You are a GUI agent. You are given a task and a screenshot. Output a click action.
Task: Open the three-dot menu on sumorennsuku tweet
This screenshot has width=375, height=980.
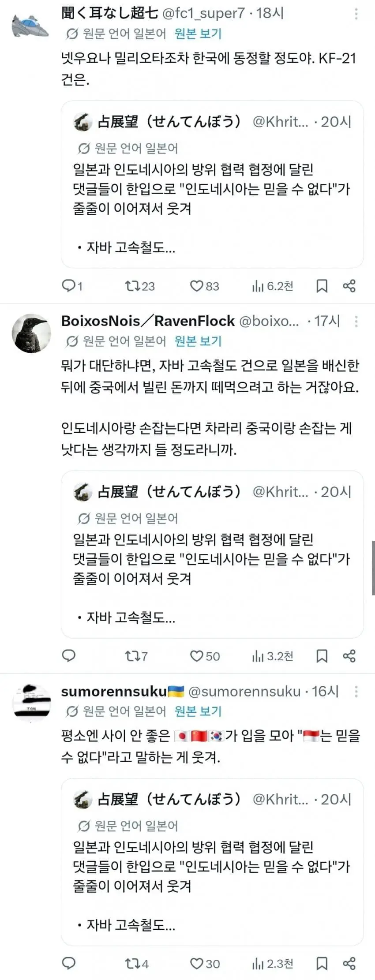356,691
